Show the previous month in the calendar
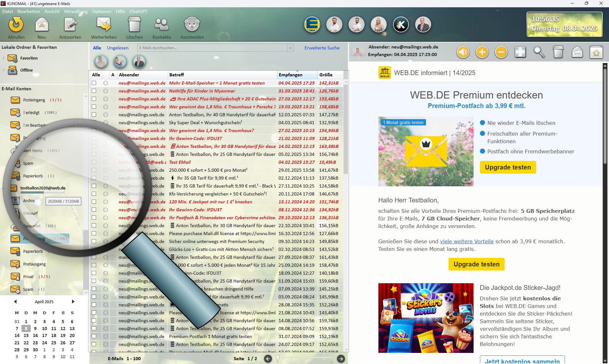 pyautogui.click(x=15, y=302)
